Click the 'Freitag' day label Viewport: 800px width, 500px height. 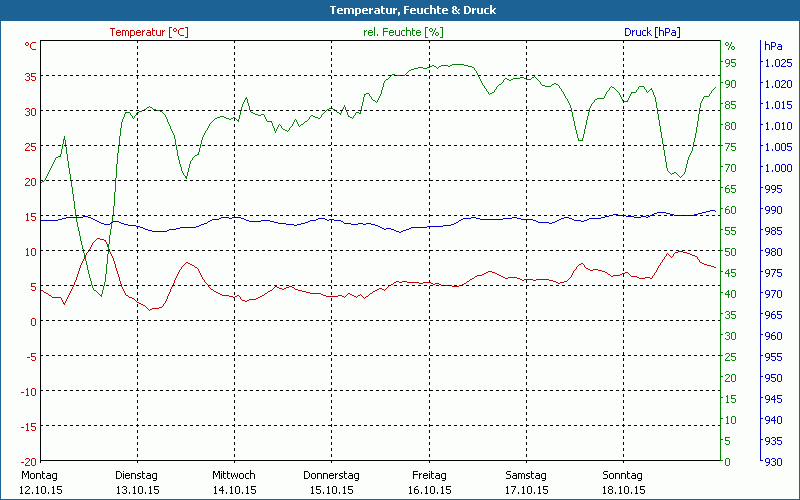point(429,475)
